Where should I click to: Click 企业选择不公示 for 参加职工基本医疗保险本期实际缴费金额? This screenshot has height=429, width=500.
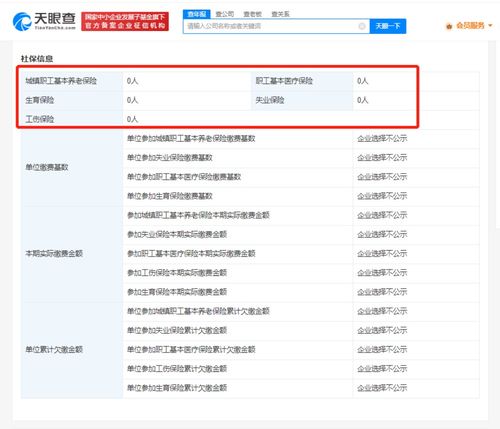[x=382, y=254]
